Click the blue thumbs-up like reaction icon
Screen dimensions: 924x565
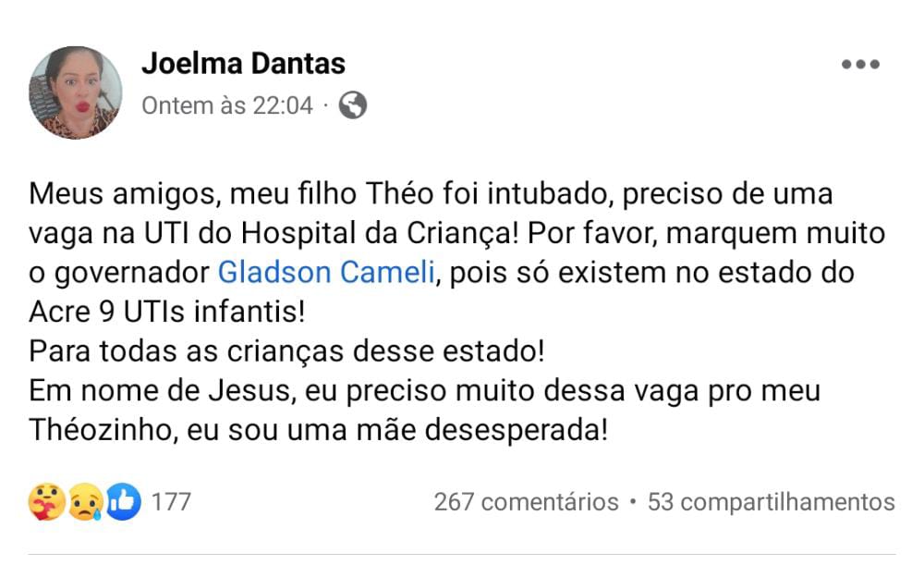123,502
